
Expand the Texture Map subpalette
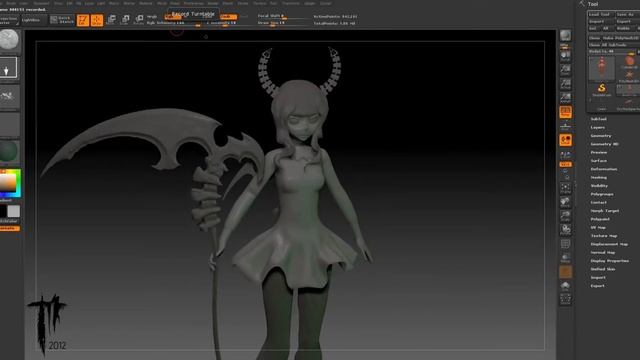pos(604,236)
